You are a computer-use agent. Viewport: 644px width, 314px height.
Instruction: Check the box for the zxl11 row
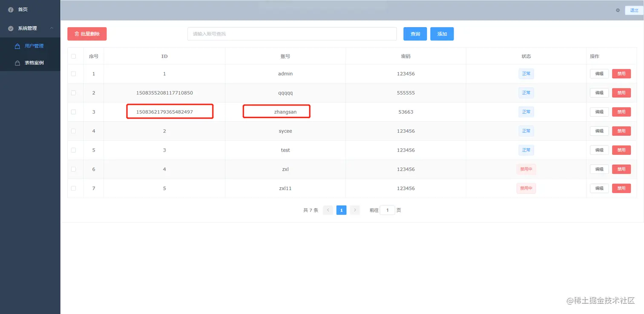[x=74, y=188]
